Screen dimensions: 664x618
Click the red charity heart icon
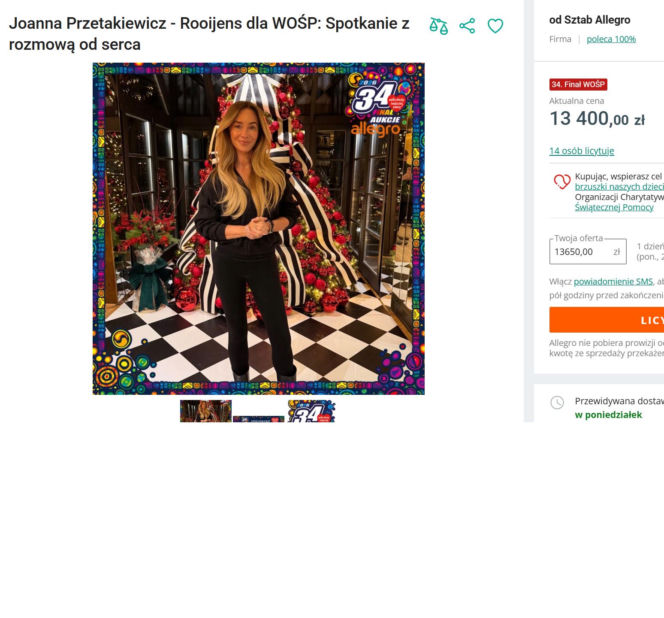(562, 181)
